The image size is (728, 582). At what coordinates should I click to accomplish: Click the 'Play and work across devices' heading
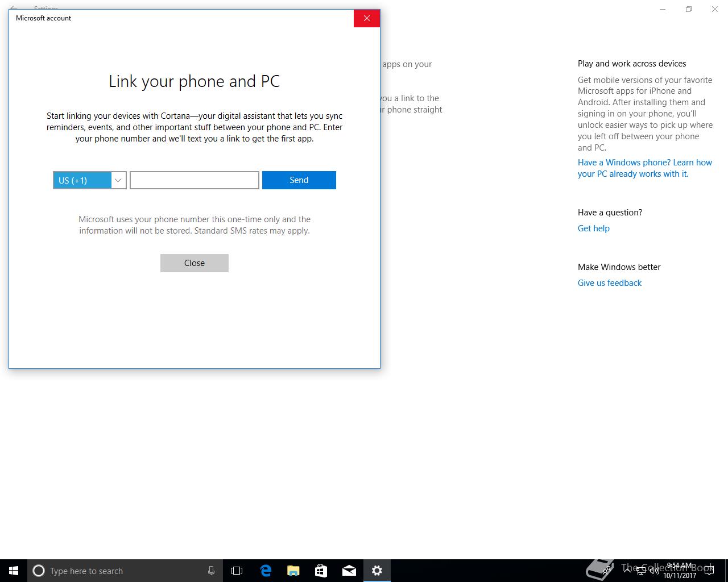click(632, 64)
